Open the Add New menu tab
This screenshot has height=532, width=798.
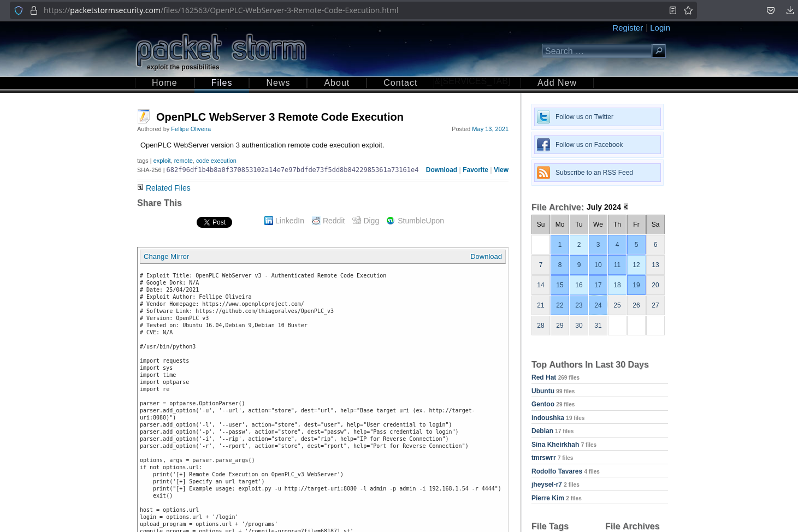tap(557, 82)
